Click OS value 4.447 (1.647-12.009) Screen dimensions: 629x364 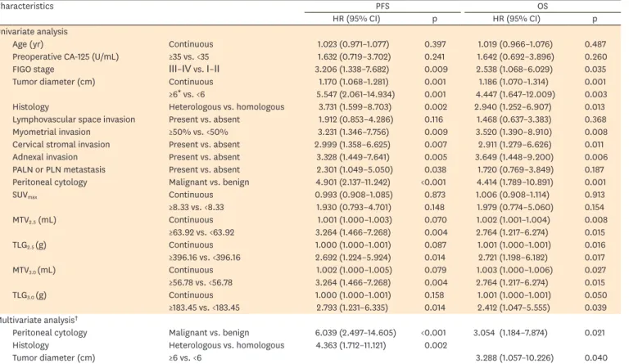click(x=515, y=95)
